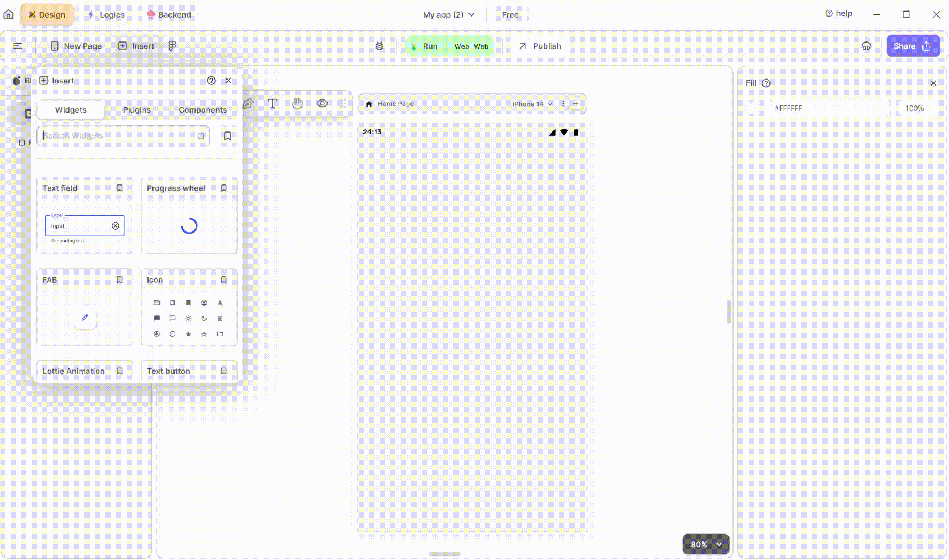Screen dimensions: 949x560
Task: Go to home via the house icon
Action: (x=8, y=14)
